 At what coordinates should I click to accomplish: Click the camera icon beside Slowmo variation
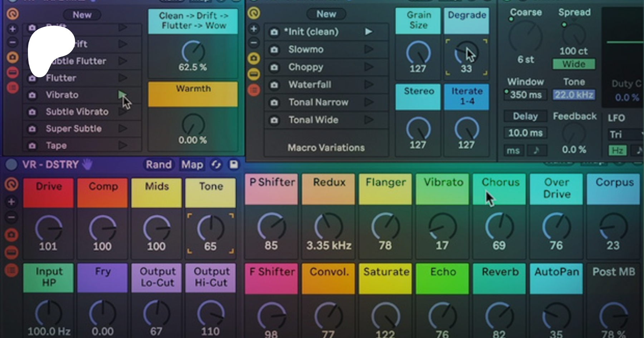tap(274, 50)
